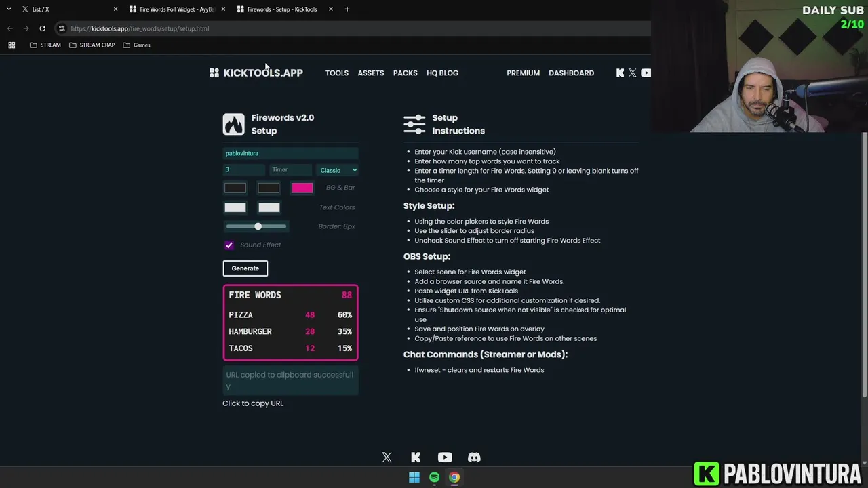The width and height of the screenshot is (868, 488).
Task: Adjust the border radius slider
Action: 256,226
